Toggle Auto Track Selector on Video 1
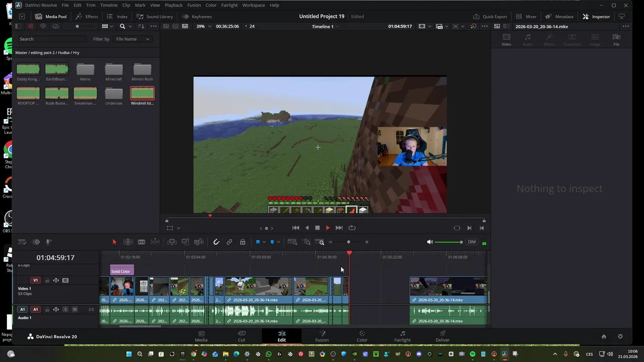 (x=56, y=280)
